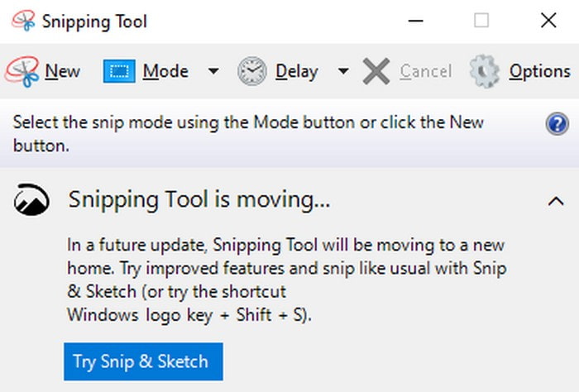Click the Try Snip & Sketch button
Image resolution: width=579 pixels, height=392 pixels.
tap(143, 361)
